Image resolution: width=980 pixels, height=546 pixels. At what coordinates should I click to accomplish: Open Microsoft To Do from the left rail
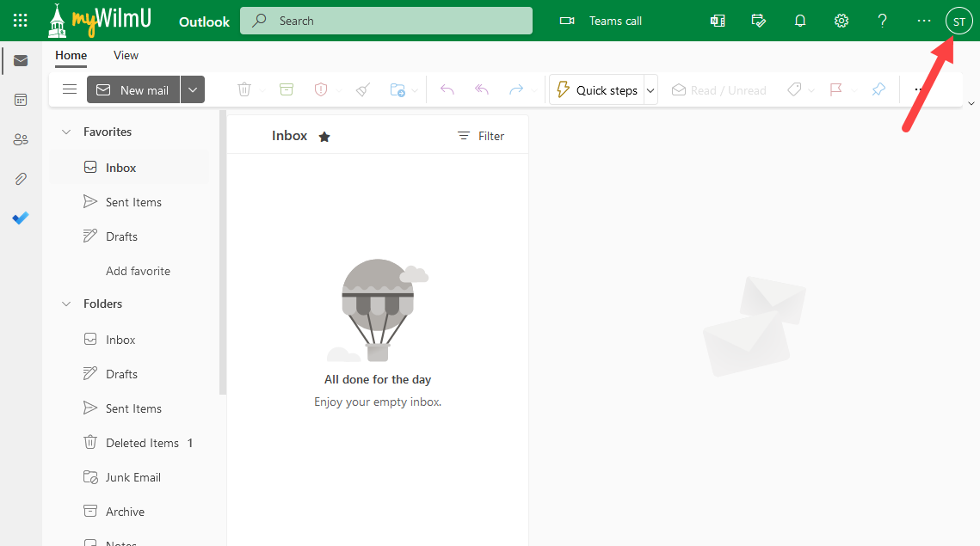[20, 218]
